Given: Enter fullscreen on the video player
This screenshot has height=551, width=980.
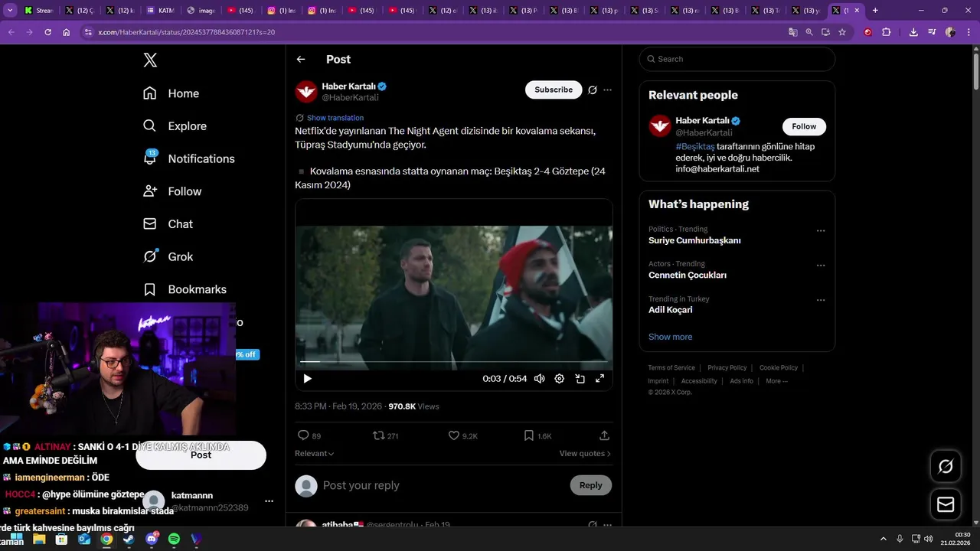Looking at the screenshot, I should click(600, 379).
